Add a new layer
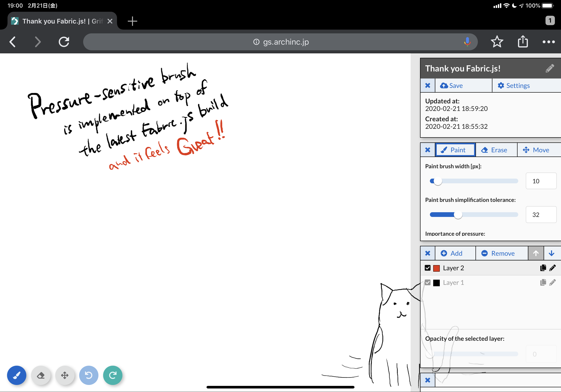 pyautogui.click(x=455, y=253)
